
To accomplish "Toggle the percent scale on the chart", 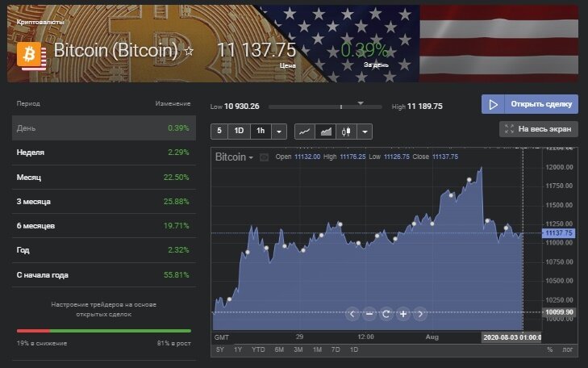I will (550, 349).
